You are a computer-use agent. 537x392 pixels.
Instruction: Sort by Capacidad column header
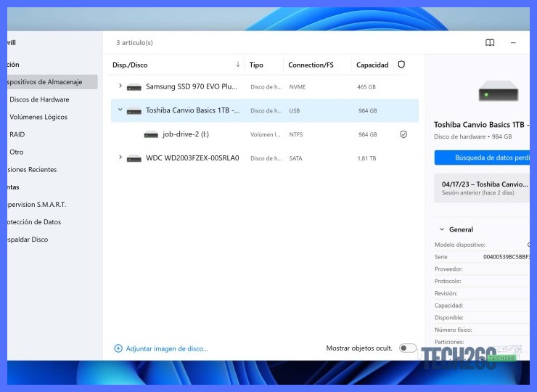click(x=372, y=65)
